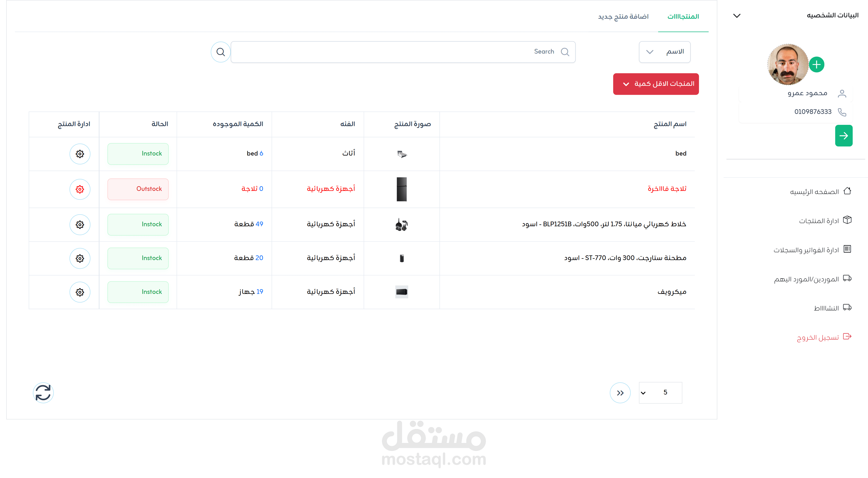Open the الاسم sorting dropdown

[x=664, y=52]
